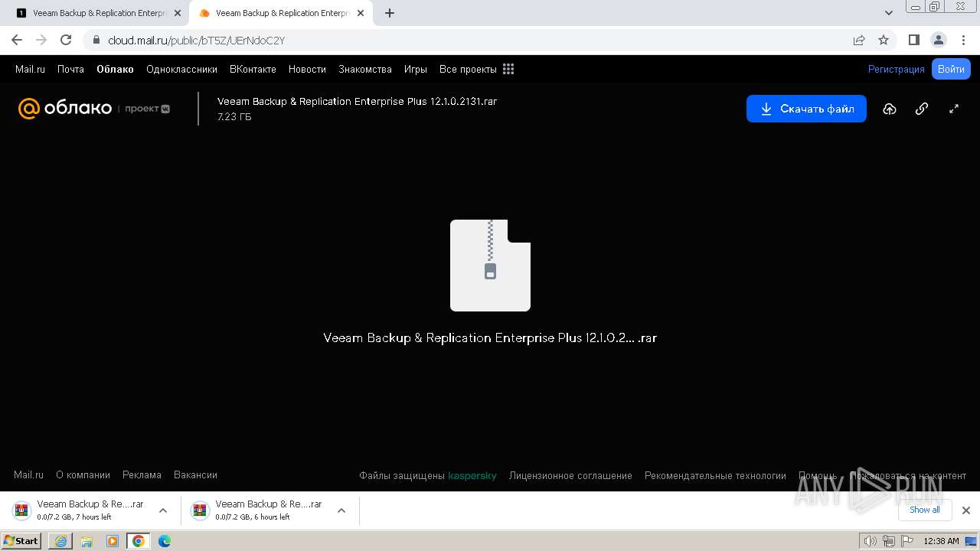The image size is (980, 551).
Task: Go to Новости link
Action: click(307, 69)
